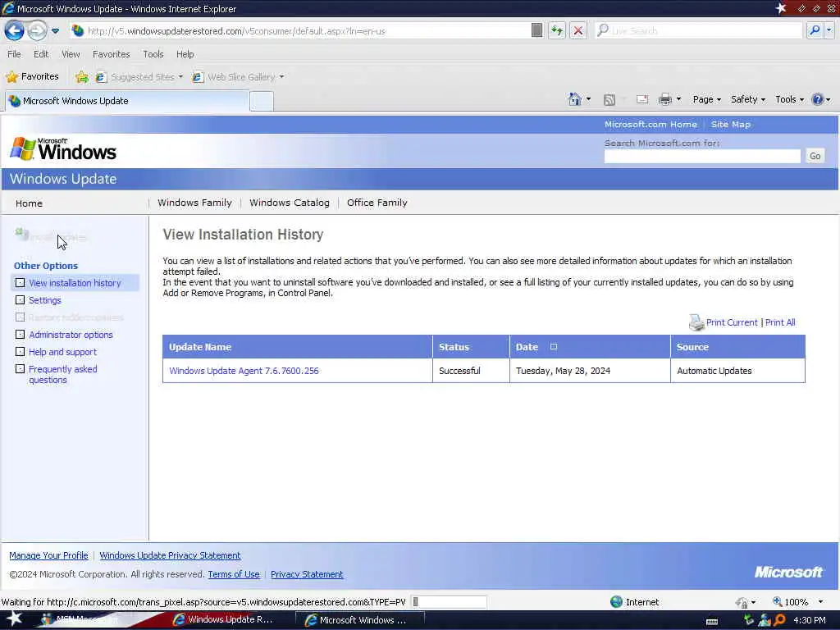This screenshot has height=630, width=840.
Task: Sort by Date column sort indicator
Action: [x=554, y=347]
